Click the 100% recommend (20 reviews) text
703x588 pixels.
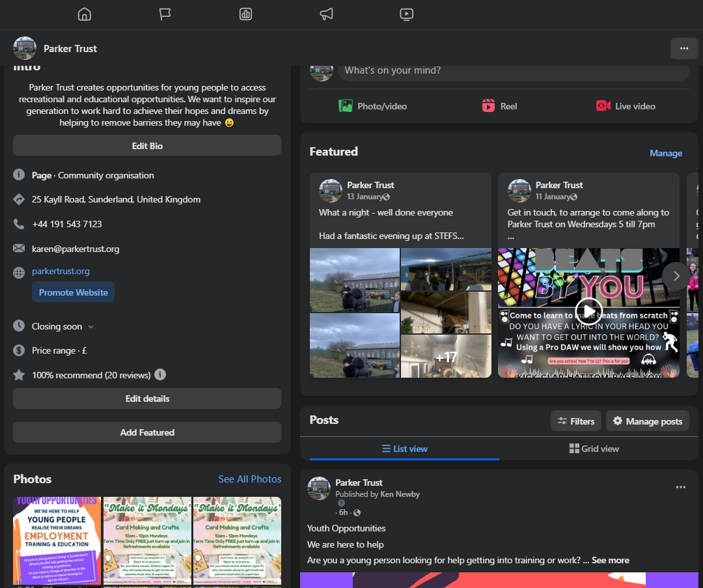[x=91, y=375]
